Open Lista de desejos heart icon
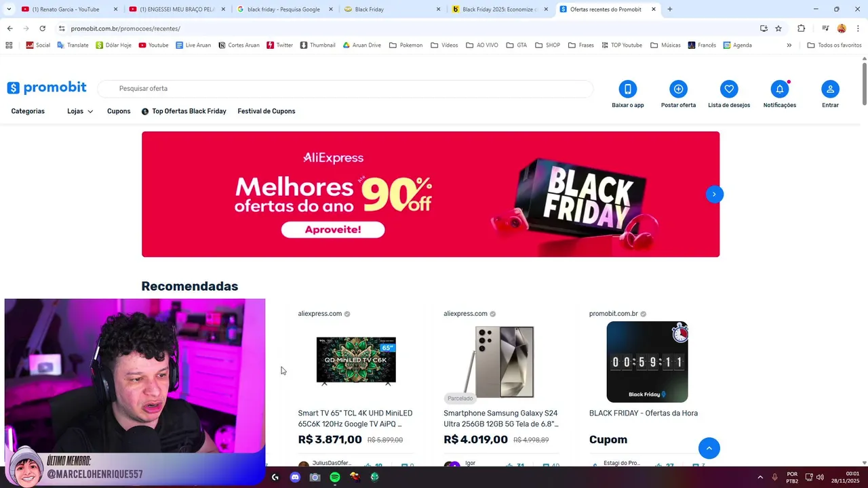Viewport: 868px width, 488px height. (729, 89)
